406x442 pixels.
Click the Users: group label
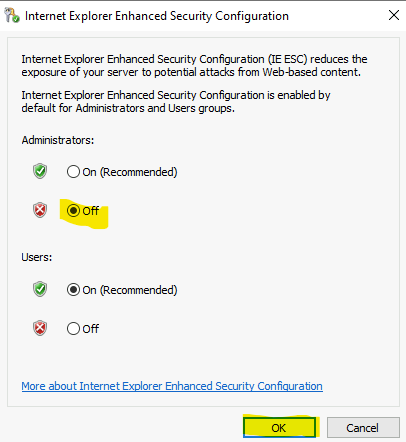[x=37, y=257]
